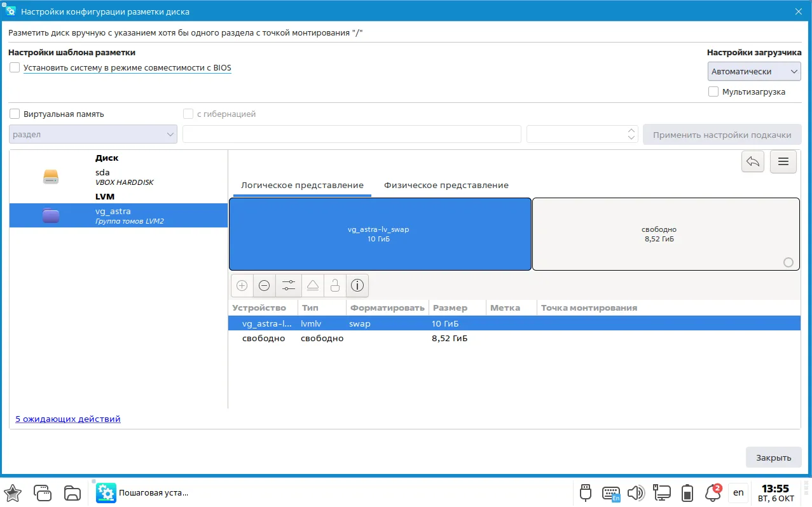Click the taskbar window switcher icon
Screen dimensions: 812x507
pyautogui.click(x=43, y=492)
